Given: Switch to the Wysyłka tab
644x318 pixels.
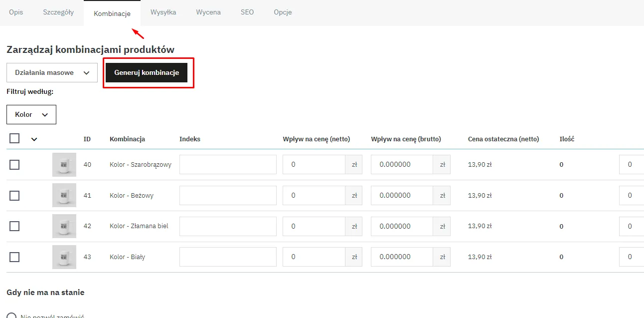Looking at the screenshot, I should [163, 12].
